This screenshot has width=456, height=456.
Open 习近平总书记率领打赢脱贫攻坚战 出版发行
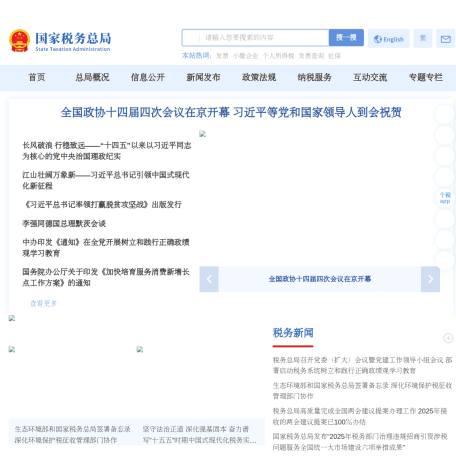click(x=102, y=205)
